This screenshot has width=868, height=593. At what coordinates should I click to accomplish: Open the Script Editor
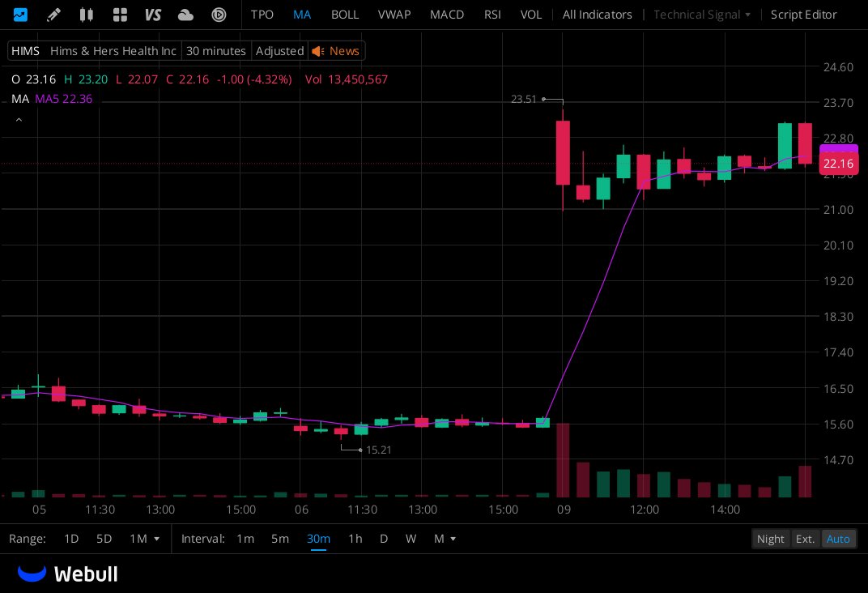click(803, 15)
